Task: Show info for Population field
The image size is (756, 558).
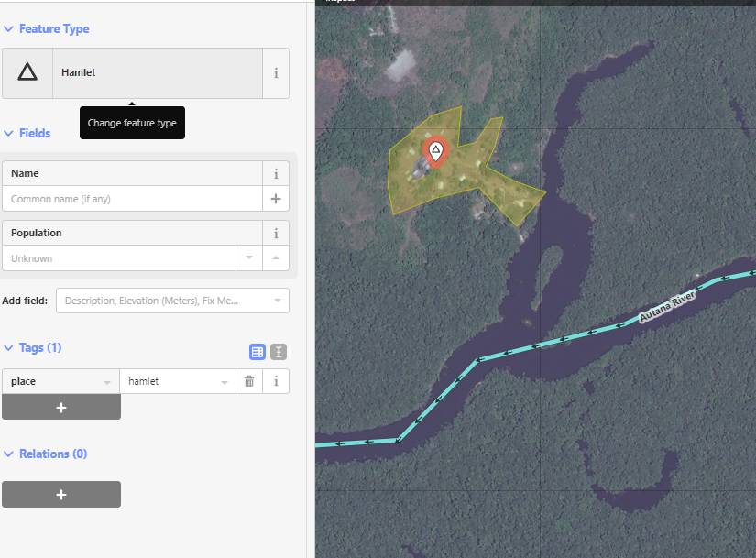Action: coord(276,233)
